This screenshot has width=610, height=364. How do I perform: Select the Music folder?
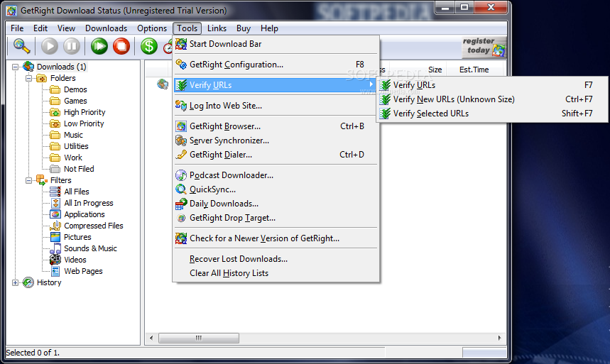point(73,135)
